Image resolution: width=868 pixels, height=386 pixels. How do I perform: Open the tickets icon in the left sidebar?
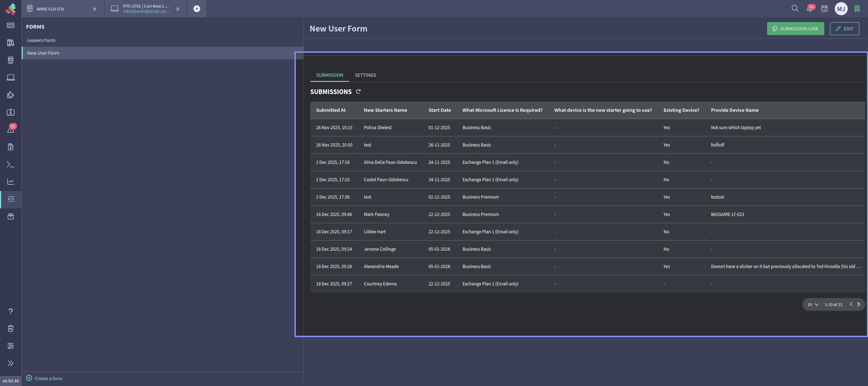coord(10,25)
